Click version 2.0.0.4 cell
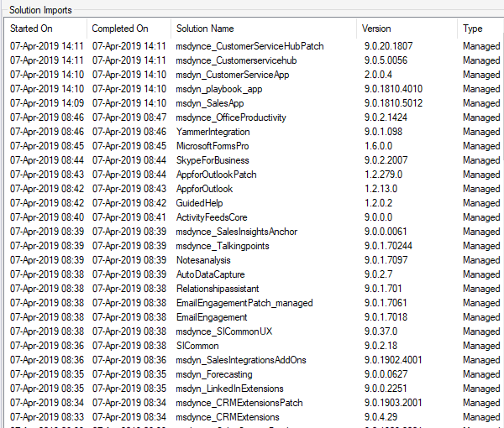This screenshot has height=428, width=504. pyautogui.click(x=378, y=75)
